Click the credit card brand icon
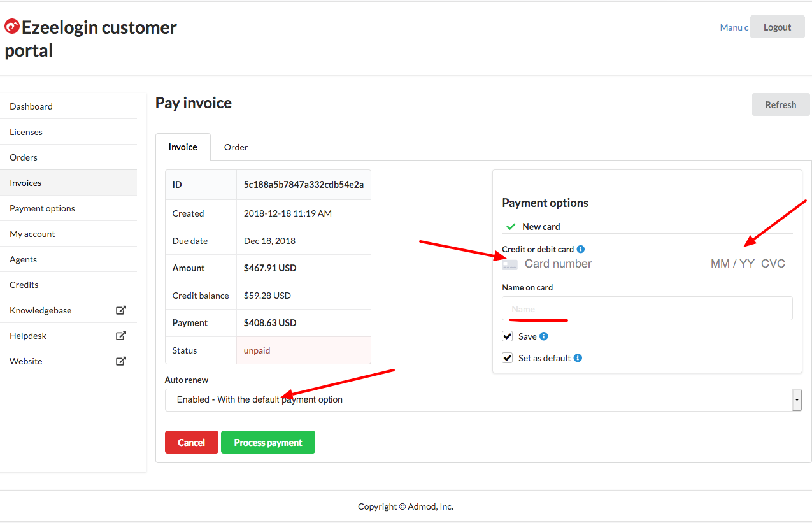Image resolution: width=812 pixels, height=523 pixels. pos(509,264)
